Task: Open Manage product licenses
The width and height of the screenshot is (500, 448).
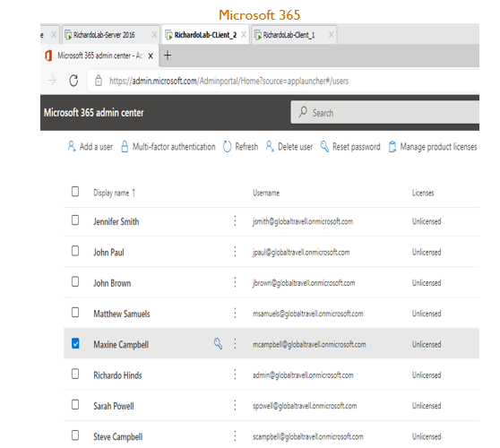Action: coord(433,147)
